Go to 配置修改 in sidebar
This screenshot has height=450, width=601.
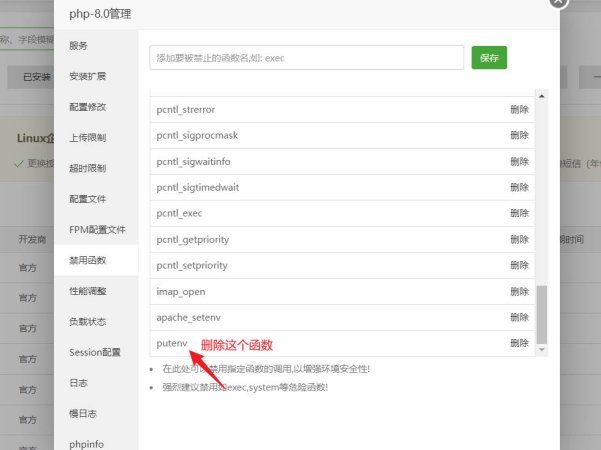(x=87, y=107)
